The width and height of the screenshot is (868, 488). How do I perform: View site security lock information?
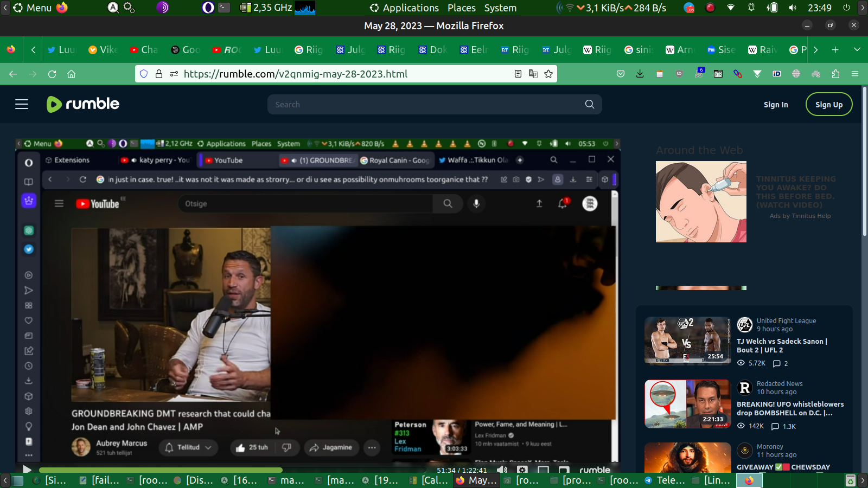point(159,74)
